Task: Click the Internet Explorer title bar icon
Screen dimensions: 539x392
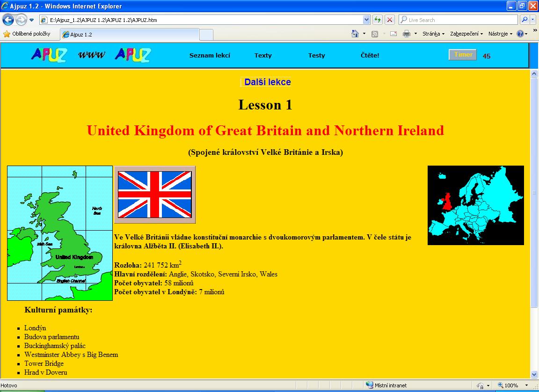Action: tap(5, 6)
